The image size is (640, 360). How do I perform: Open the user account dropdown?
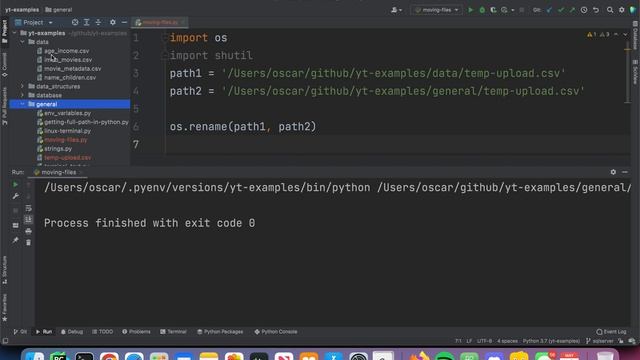[x=396, y=10]
